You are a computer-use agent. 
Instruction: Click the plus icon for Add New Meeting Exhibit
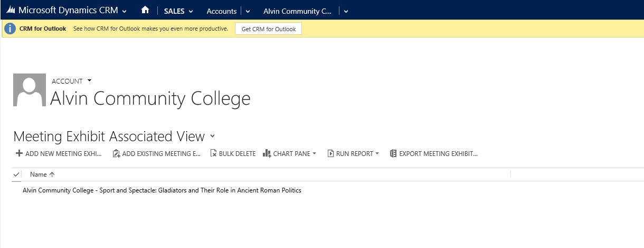click(x=19, y=153)
